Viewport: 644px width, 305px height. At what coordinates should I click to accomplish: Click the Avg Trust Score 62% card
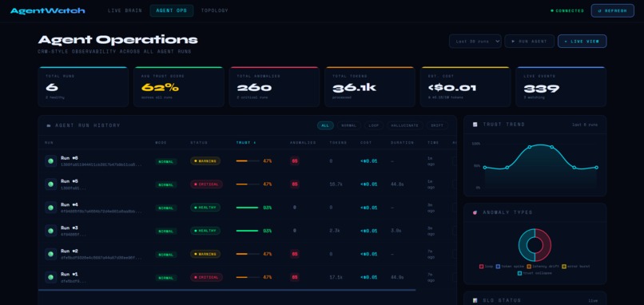(x=179, y=86)
